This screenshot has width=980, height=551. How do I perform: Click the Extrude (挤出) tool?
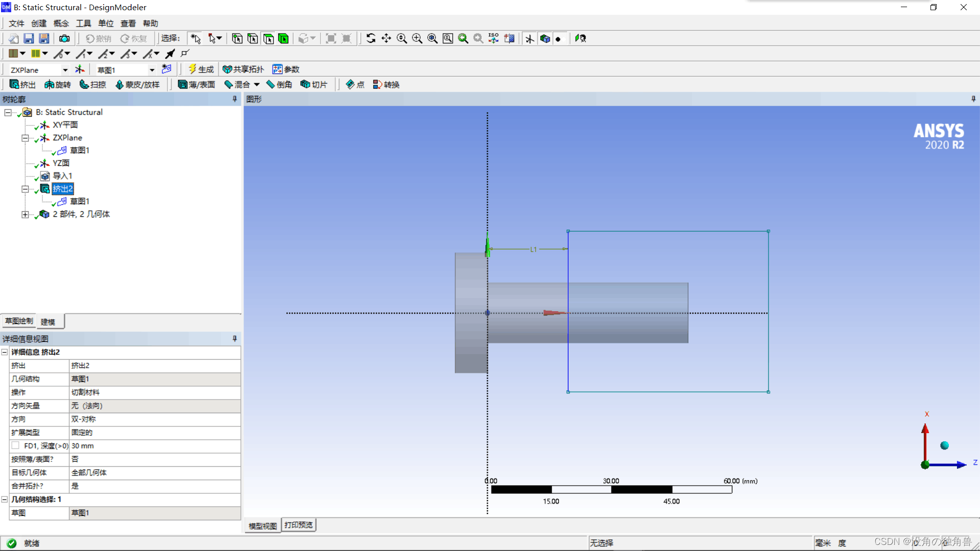click(22, 85)
